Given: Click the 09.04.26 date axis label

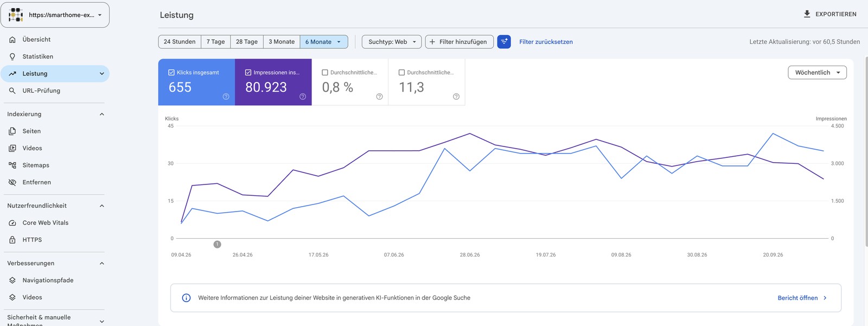Looking at the screenshot, I should 181,255.
